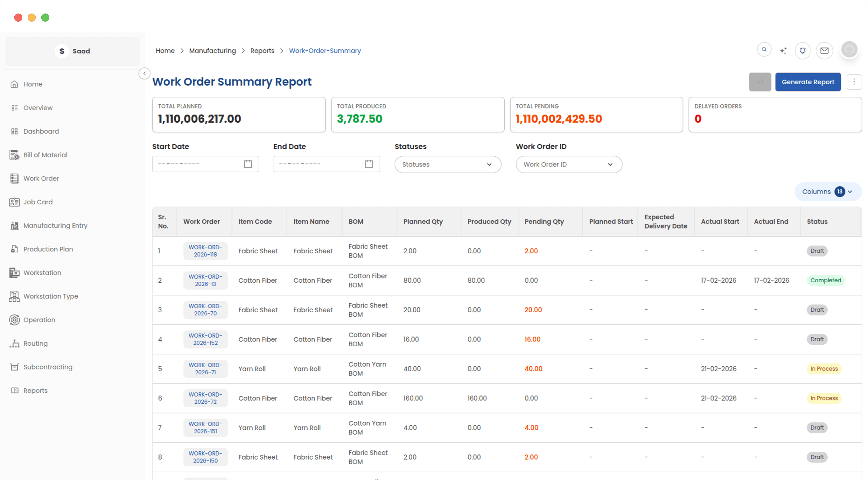Open notifications bell icon
This screenshot has width=868, height=480.
coord(803,51)
